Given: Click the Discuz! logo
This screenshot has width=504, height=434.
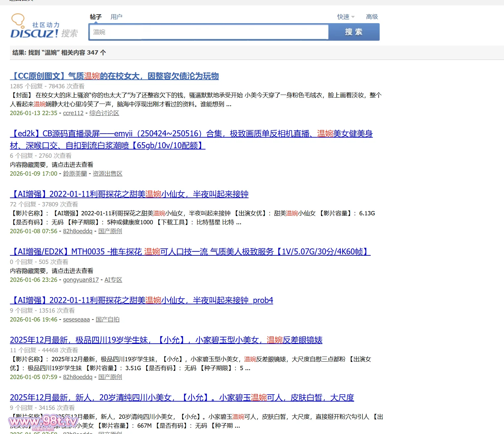Looking at the screenshot, I should [x=44, y=26].
